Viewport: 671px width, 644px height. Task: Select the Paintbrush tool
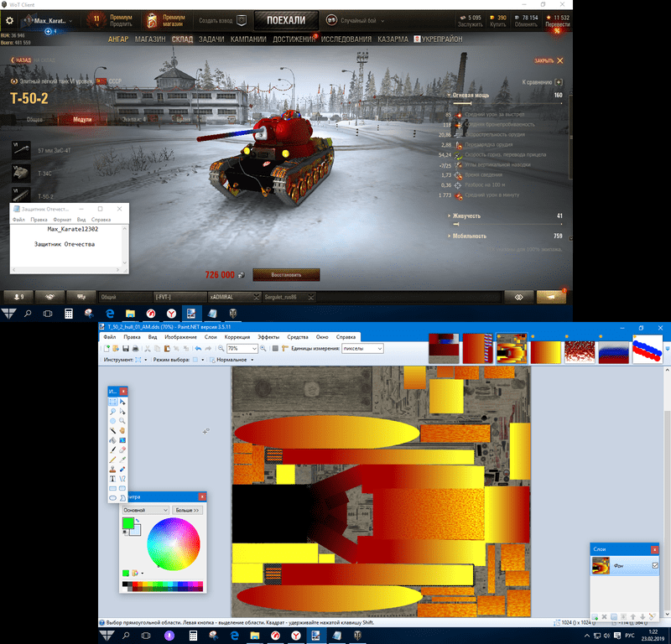point(112,449)
